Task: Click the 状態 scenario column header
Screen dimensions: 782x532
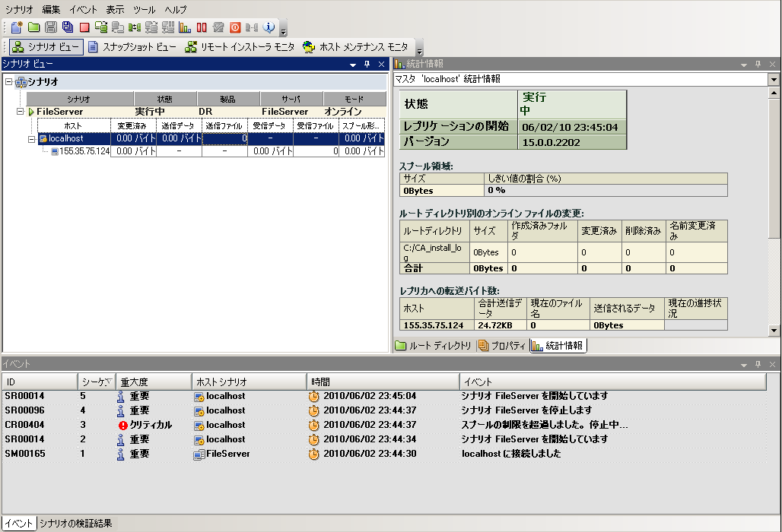Action: pos(165,99)
